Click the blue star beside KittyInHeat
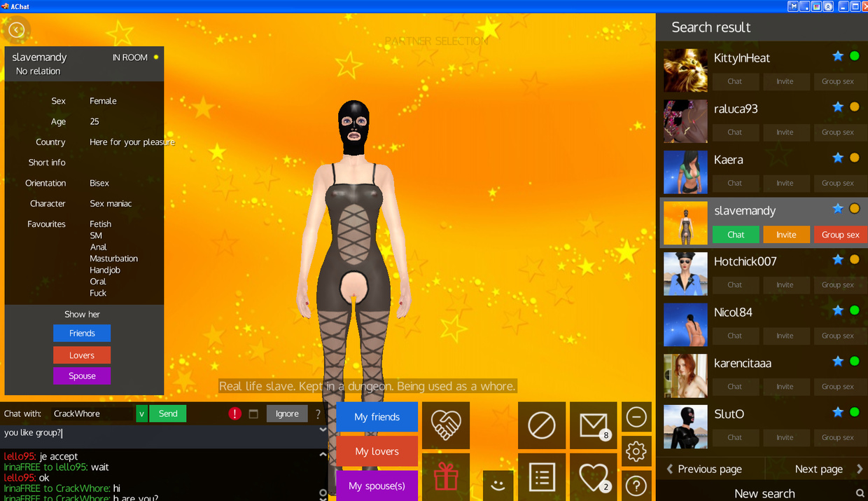The height and width of the screenshot is (501, 868). tap(838, 56)
